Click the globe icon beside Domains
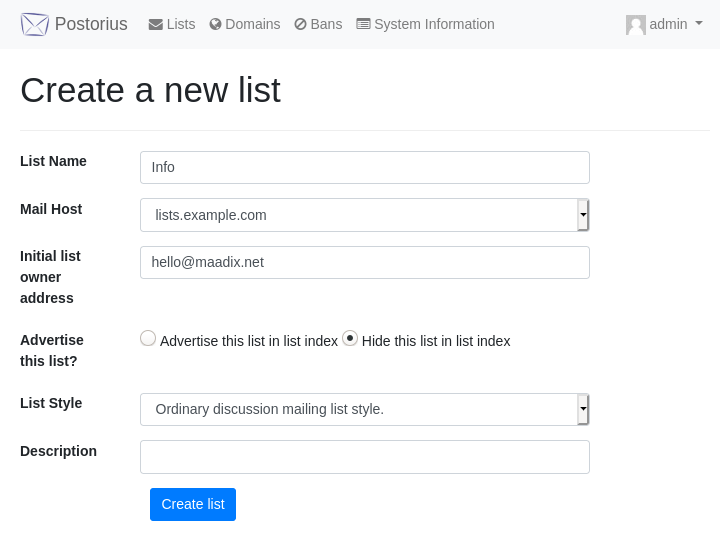Image resolution: width=720 pixels, height=538 pixels. [215, 24]
